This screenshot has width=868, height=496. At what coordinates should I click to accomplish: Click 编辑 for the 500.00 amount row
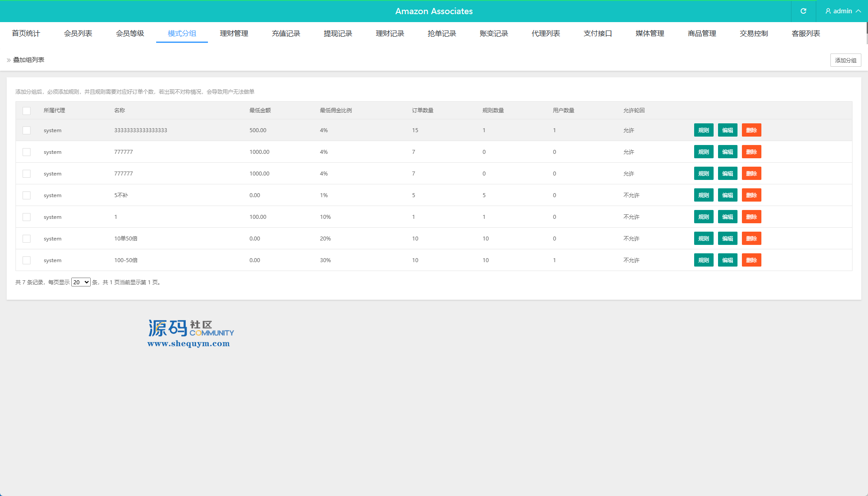[727, 130]
